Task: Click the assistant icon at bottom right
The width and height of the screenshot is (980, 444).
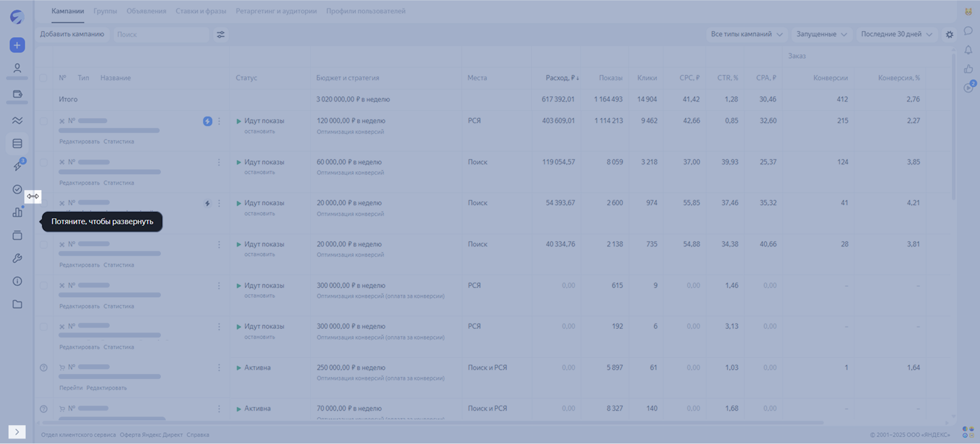Action: [x=968, y=432]
